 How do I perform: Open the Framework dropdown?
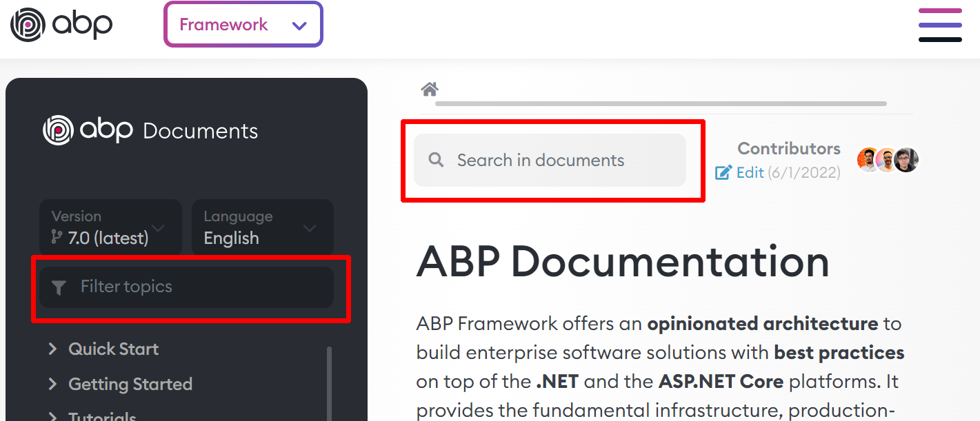pyautogui.click(x=243, y=24)
